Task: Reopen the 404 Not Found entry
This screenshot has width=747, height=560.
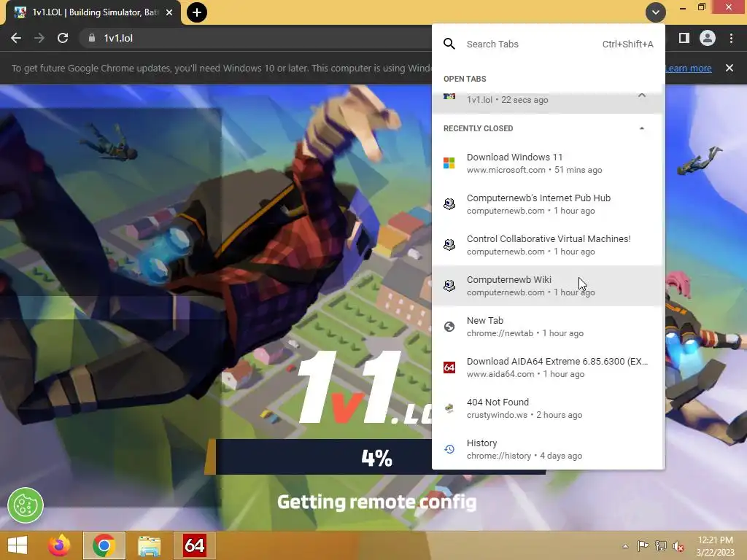Action: coord(547,408)
